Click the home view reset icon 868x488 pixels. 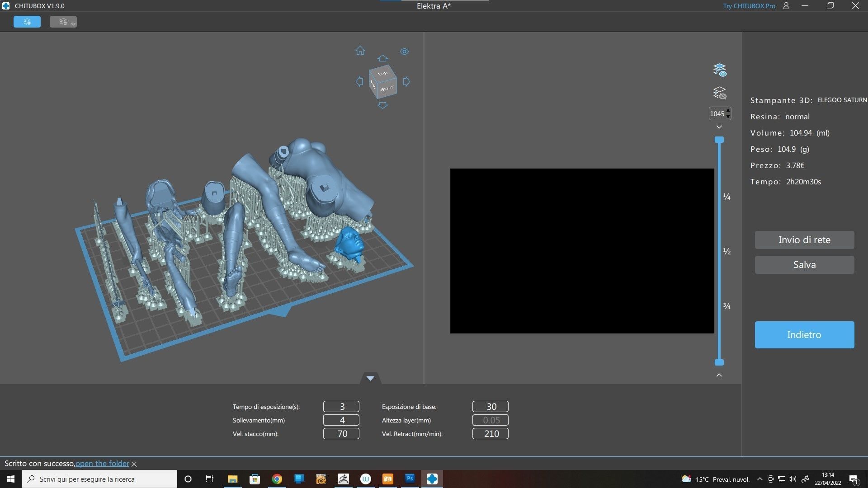pyautogui.click(x=360, y=51)
